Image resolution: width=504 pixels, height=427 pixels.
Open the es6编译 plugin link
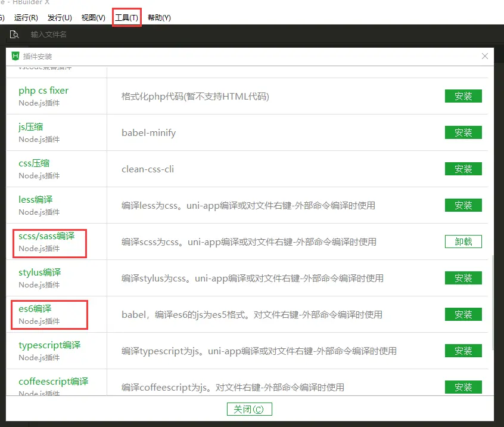[x=35, y=308]
